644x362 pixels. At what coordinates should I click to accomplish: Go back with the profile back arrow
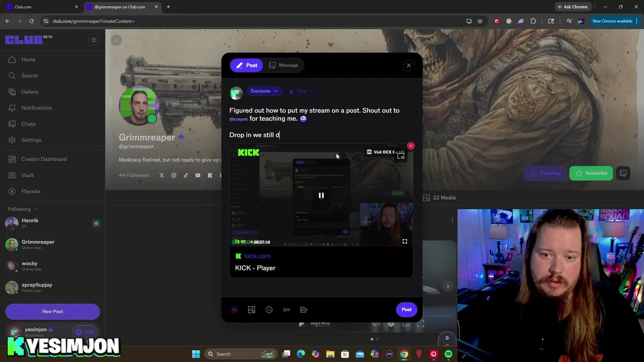pos(116,40)
